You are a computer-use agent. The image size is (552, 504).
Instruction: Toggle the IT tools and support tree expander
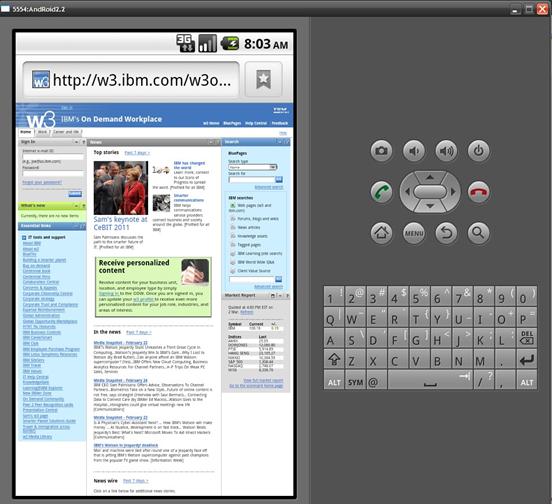(x=24, y=238)
